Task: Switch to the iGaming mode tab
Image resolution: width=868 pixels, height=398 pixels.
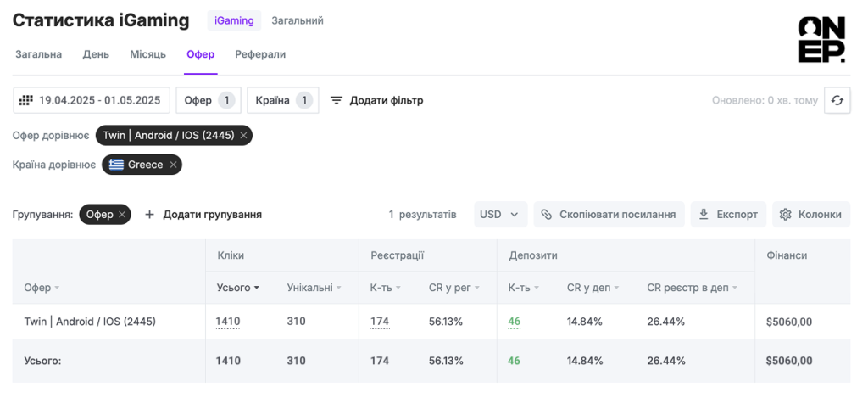Action: [234, 21]
